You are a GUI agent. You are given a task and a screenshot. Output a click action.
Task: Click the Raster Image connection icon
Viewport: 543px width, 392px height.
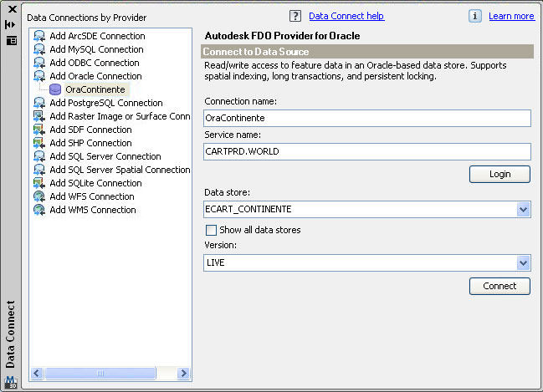click(x=38, y=116)
